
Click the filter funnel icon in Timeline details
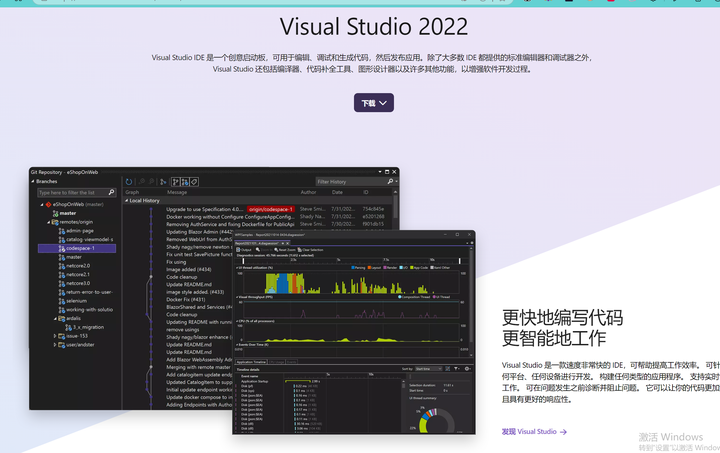coord(456,369)
